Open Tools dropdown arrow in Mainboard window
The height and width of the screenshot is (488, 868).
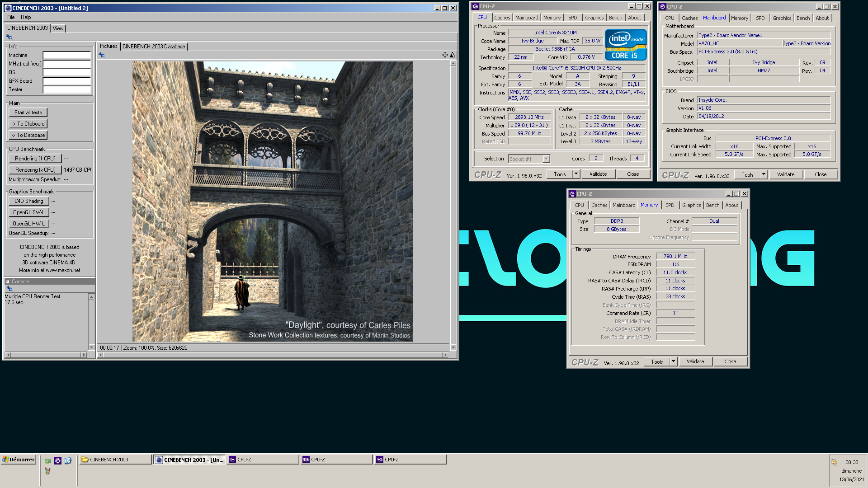(764, 174)
